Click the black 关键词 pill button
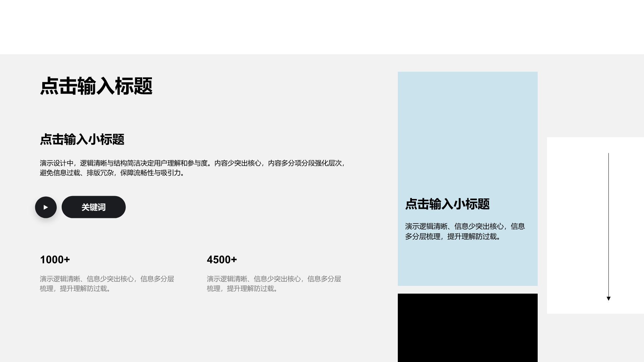The height and width of the screenshot is (362, 644). click(x=94, y=207)
